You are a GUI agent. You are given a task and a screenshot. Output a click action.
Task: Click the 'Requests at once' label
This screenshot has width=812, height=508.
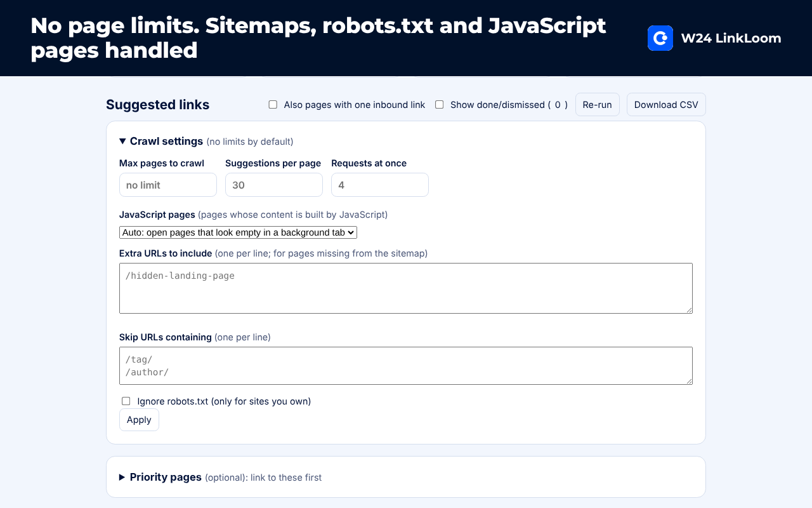pos(369,163)
